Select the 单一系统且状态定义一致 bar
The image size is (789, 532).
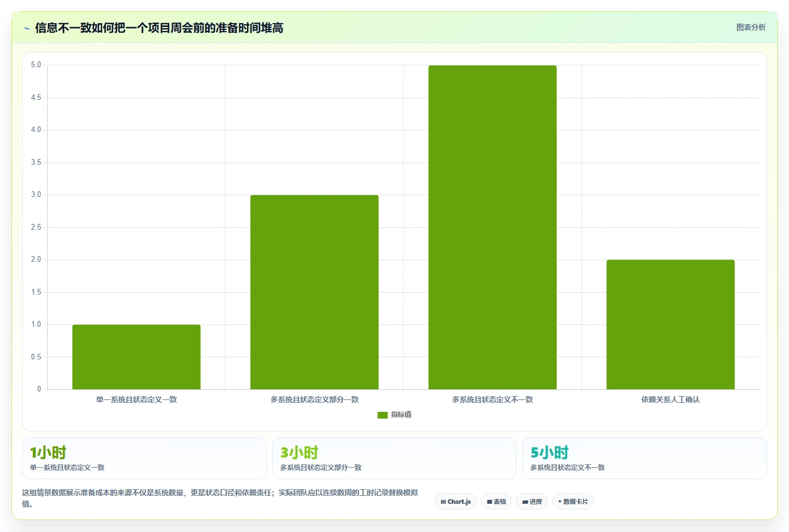coord(136,357)
